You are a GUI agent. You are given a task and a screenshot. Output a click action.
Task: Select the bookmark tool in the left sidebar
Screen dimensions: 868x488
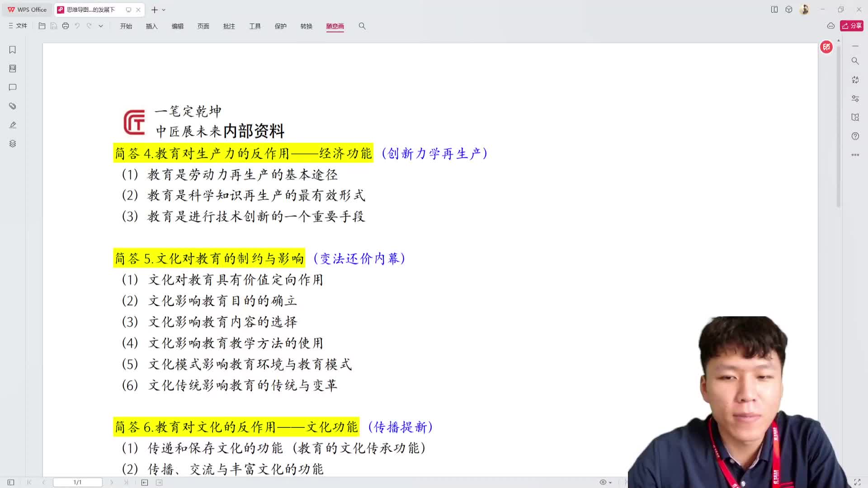point(12,50)
